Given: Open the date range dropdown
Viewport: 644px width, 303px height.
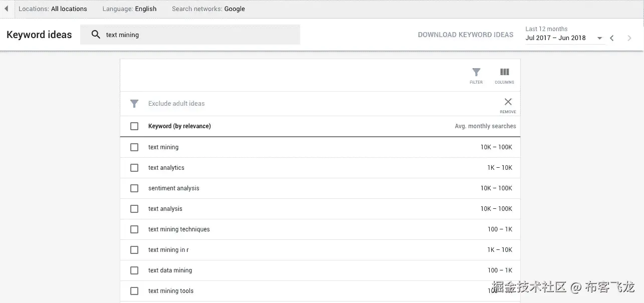Looking at the screenshot, I should (599, 38).
